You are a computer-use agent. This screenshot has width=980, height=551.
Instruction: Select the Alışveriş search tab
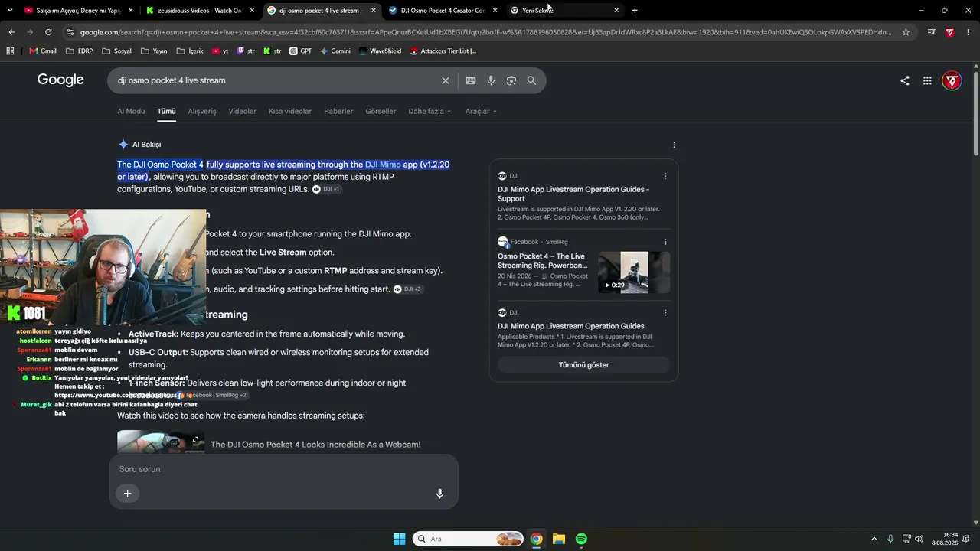(202, 111)
